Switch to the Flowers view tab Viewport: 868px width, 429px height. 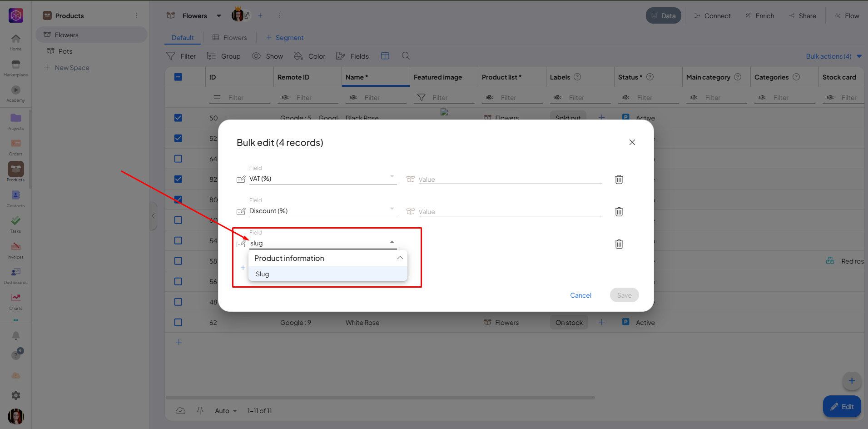tap(230, 38)
